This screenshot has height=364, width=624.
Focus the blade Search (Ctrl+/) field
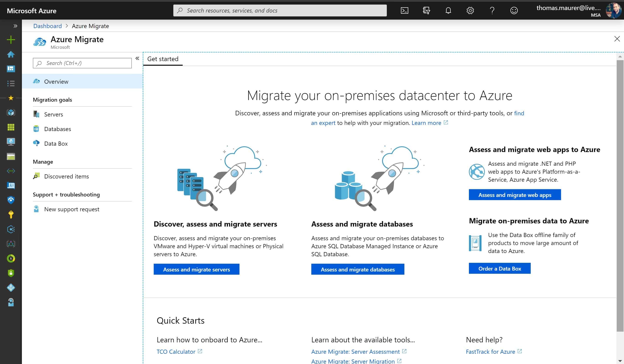pyautogui.click(x=82, y=63)
